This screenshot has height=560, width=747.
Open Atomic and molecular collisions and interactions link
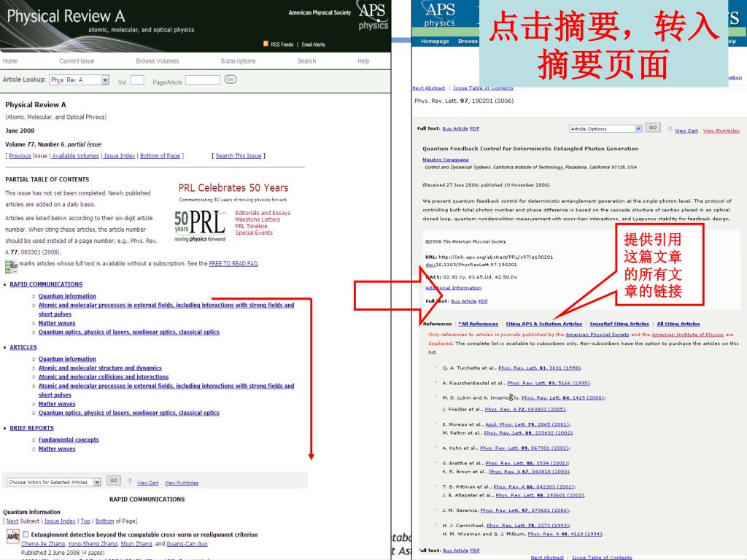104,377
